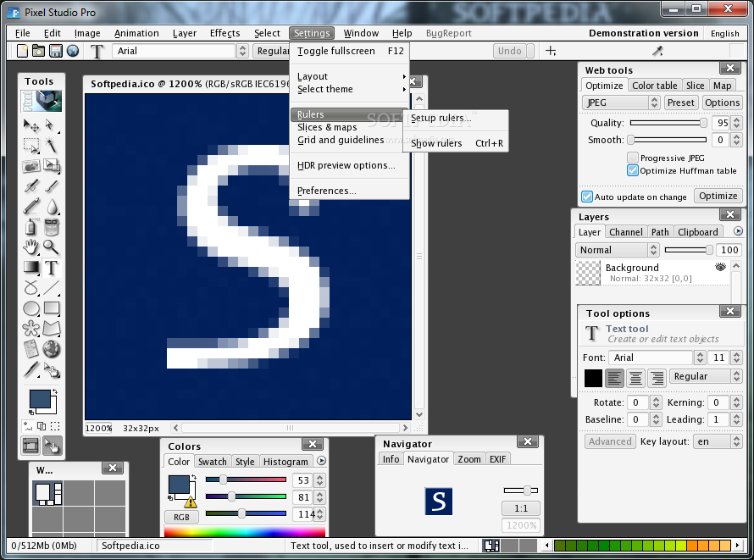This screenshot has width=754, height=560.
Task: Select the Lasso curve tool
Action: [x=31, y=288]
